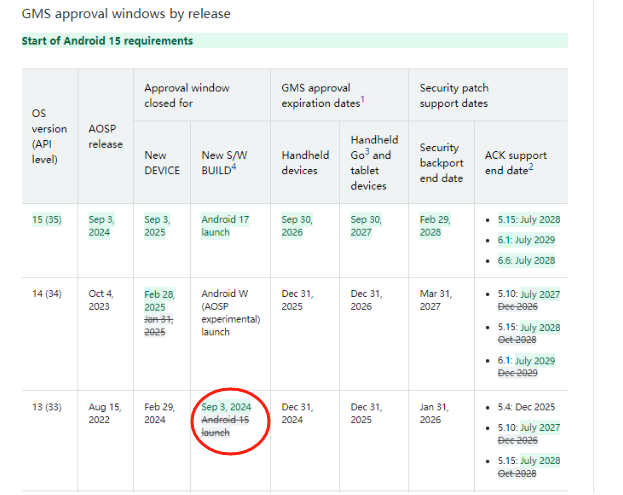Click struck-through 'Jan 31, 2025' text

click(159, 325)
